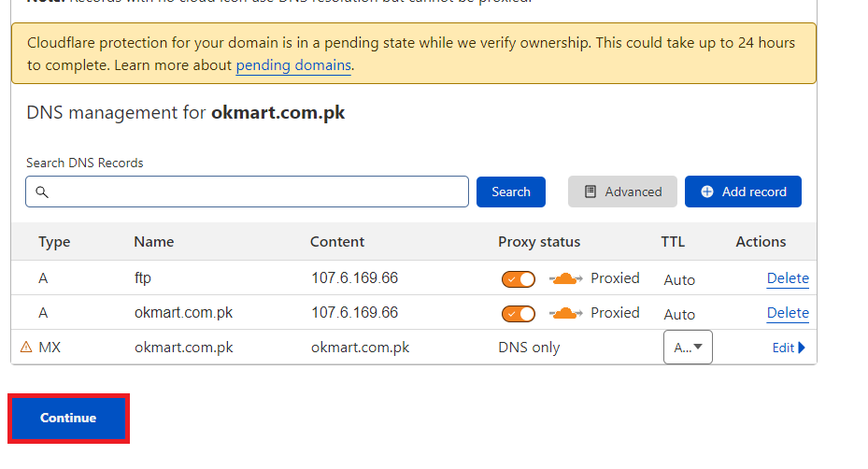Toggle proxy status for ftp record

[x=519, y=279]
